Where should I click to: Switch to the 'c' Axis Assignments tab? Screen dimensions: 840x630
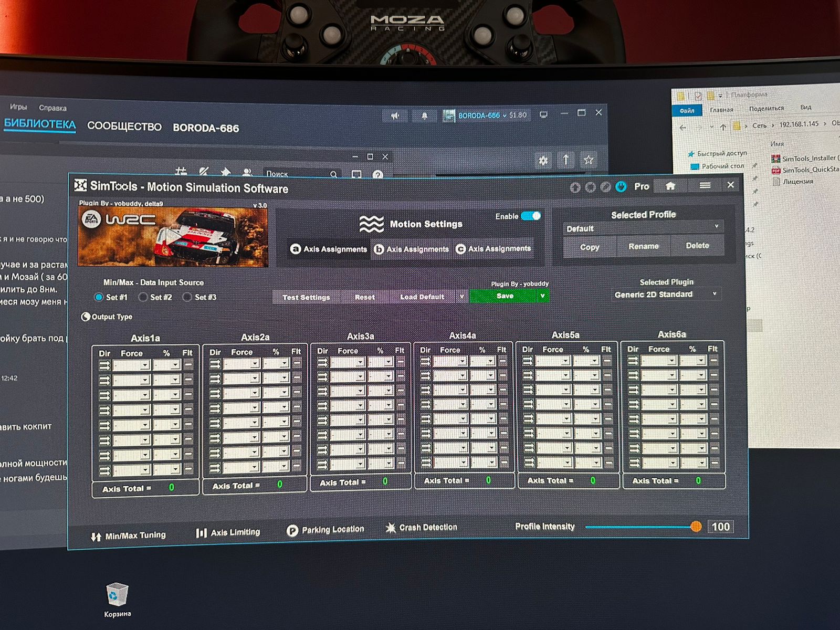coord(493,248)
